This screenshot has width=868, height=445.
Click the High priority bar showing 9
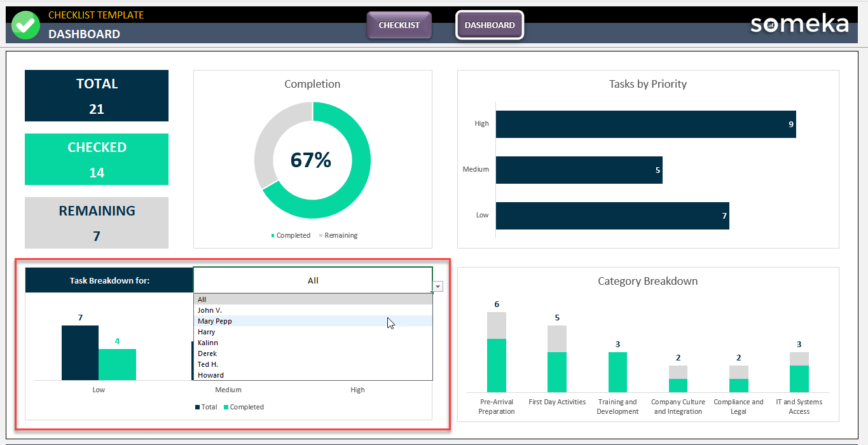coord(645,124)
